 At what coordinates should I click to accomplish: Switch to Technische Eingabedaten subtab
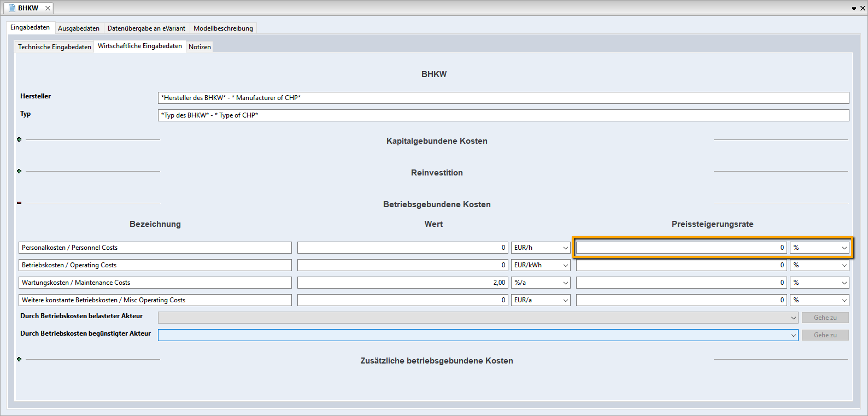(x=54, y=47)
